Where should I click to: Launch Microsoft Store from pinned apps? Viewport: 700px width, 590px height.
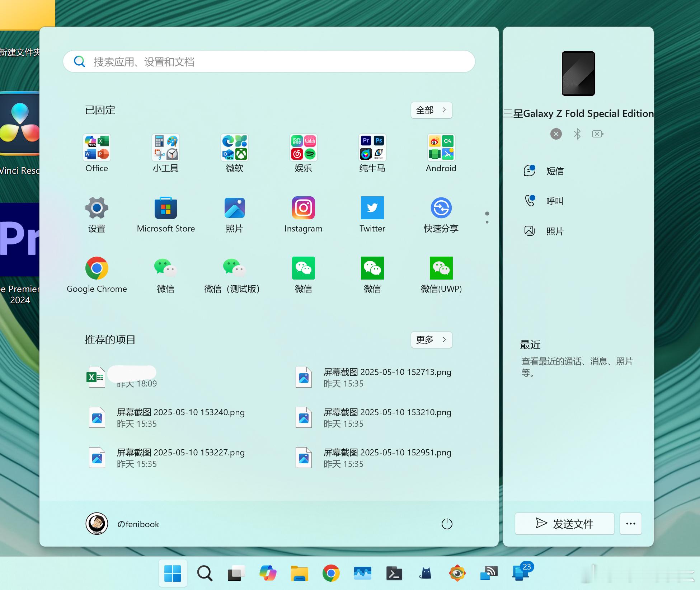[165, 214]
